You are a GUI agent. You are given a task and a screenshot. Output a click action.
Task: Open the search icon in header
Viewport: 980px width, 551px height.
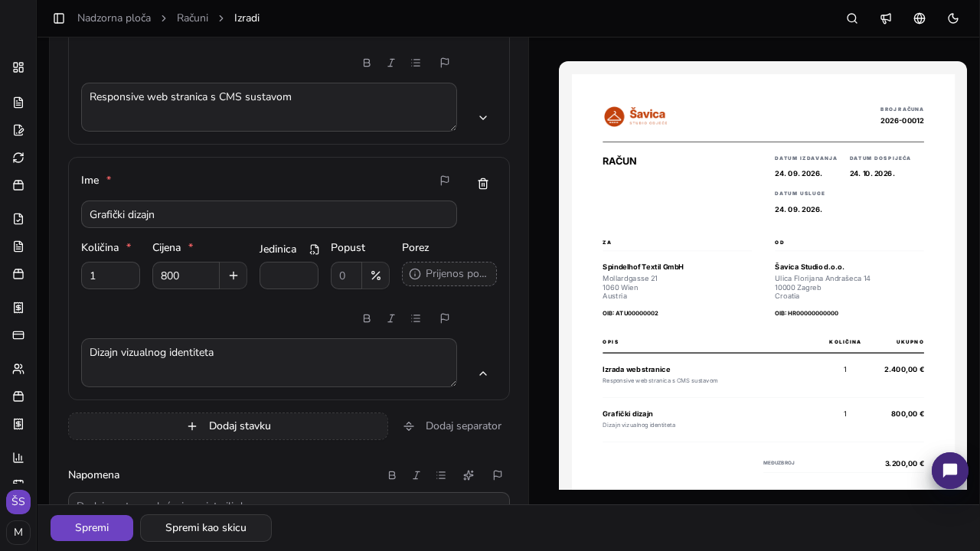(x=852, y=18)
